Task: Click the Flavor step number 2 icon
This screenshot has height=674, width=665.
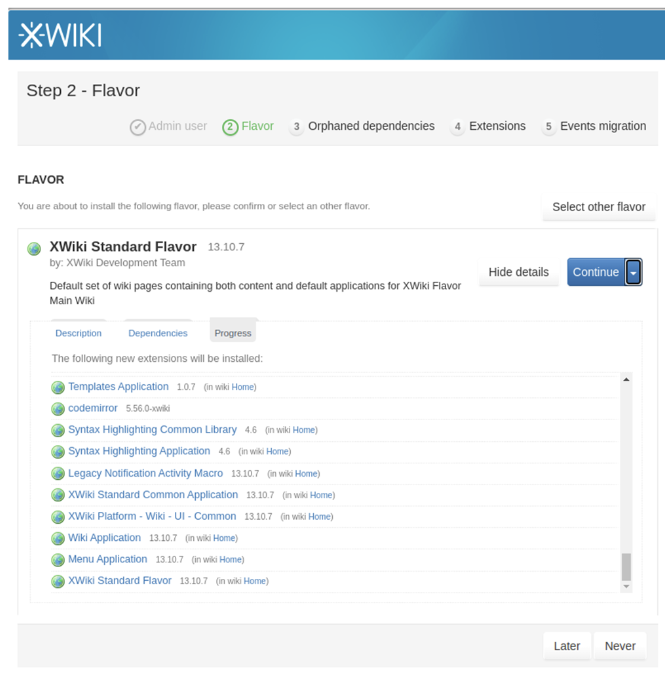Action: click(x=230, y=127)
